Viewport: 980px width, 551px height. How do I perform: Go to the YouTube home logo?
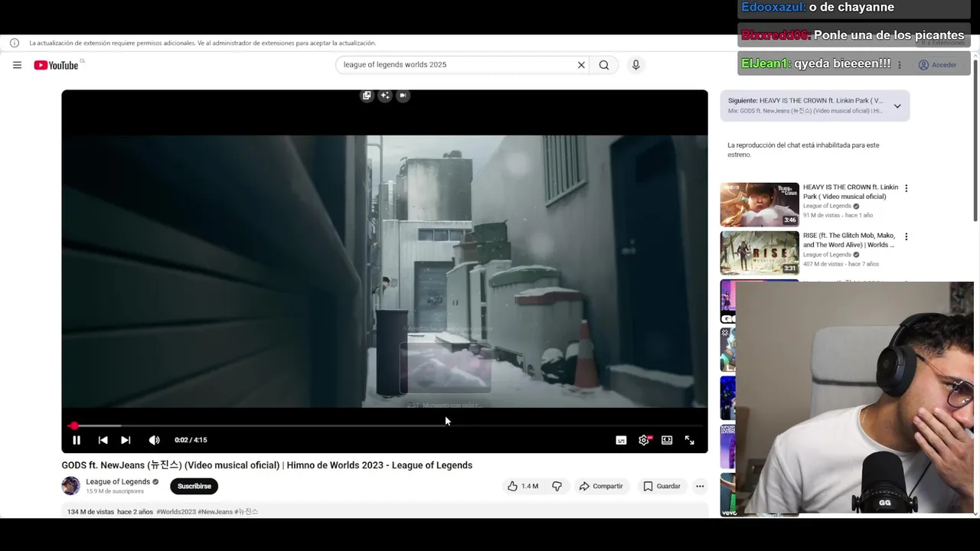point(57,65)
